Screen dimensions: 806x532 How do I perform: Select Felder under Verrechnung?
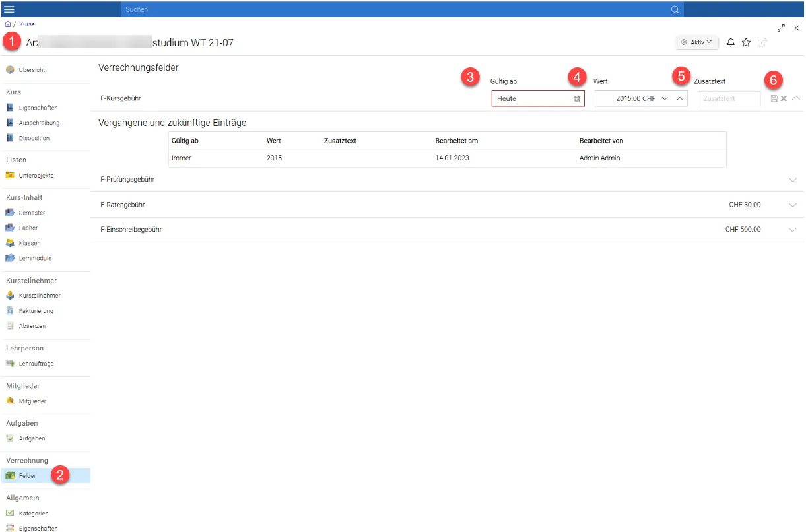pos(45,476)
